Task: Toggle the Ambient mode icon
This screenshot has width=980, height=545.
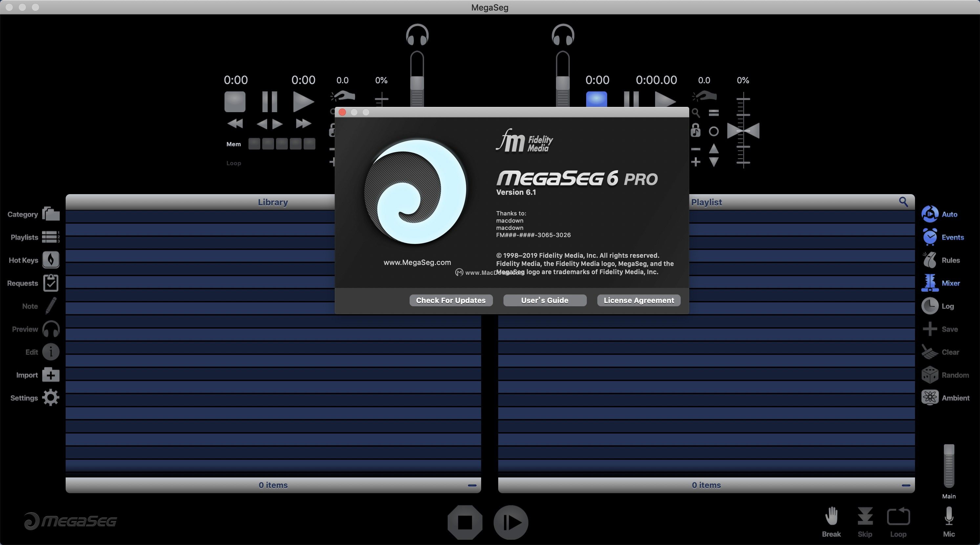Action: pos(930,398)
